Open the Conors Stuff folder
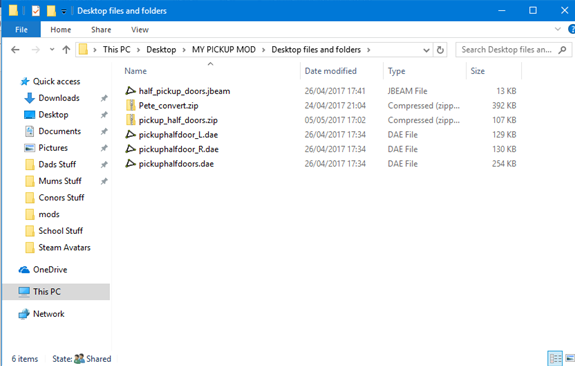575x366 pixels. pyautogui.click(x=61, y=197)
